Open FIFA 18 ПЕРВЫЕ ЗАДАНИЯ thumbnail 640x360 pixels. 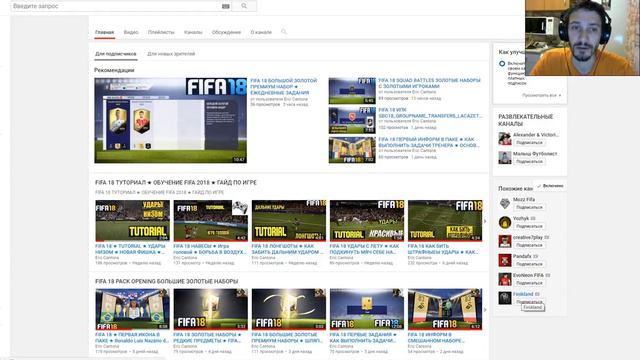tap(367, 309)
